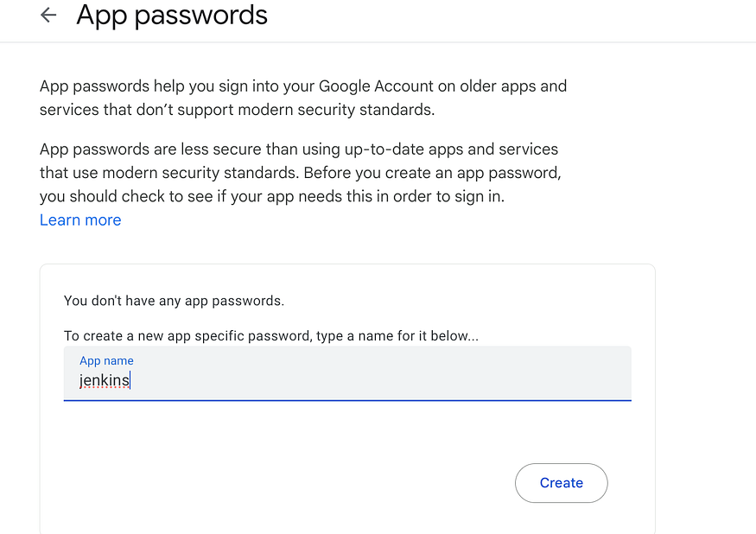The image size is (756, 534).
Task: Click the line starting "services that don't support"
Action: coord(237,110)
